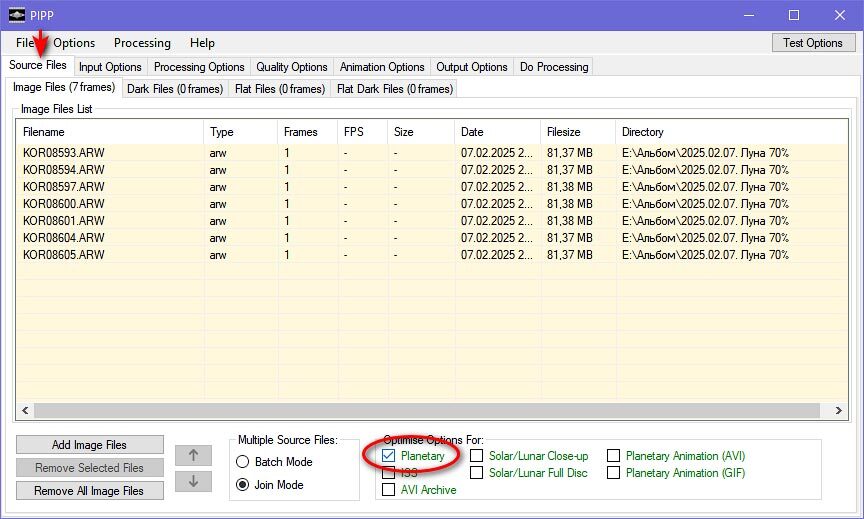Open Dark Files (0 frames) tab
The image size is (864, 519).
point(175,89)
